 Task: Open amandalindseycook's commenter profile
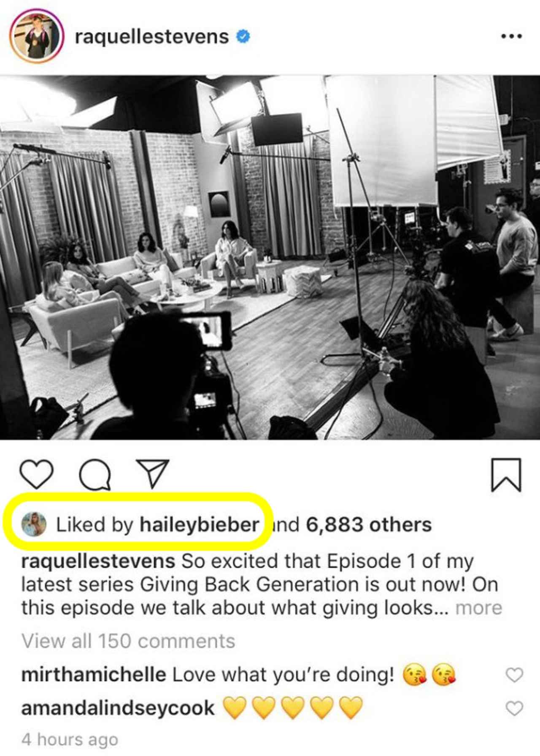118,708
